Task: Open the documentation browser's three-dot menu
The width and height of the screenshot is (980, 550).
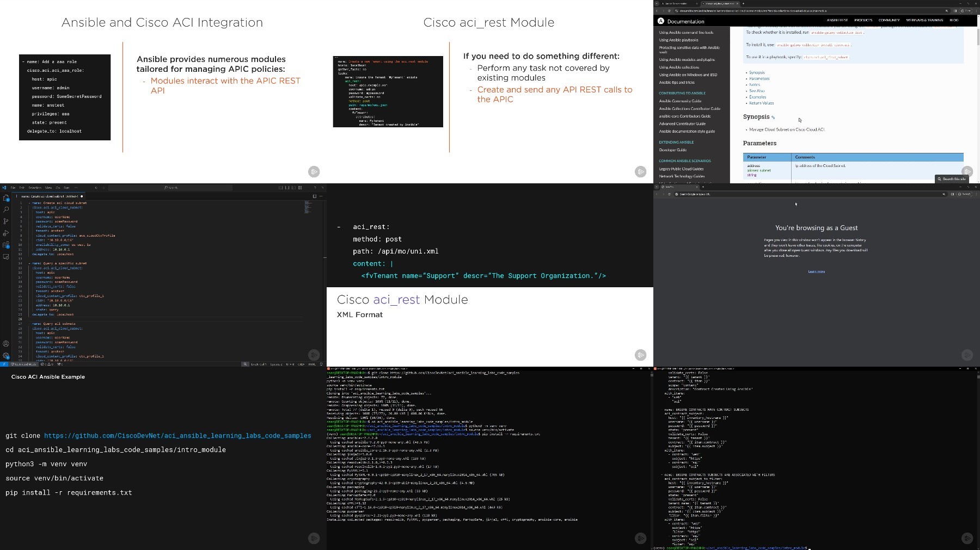Action: [976, 11]
